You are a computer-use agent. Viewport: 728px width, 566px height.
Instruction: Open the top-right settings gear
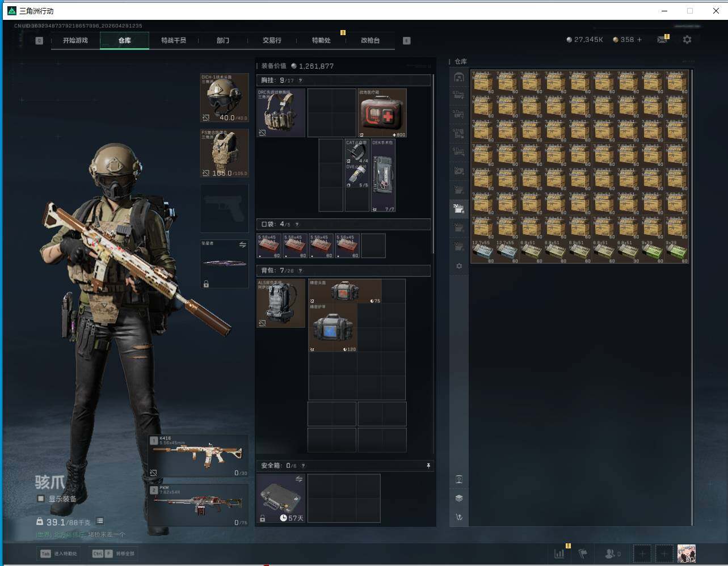pos(687,40)
